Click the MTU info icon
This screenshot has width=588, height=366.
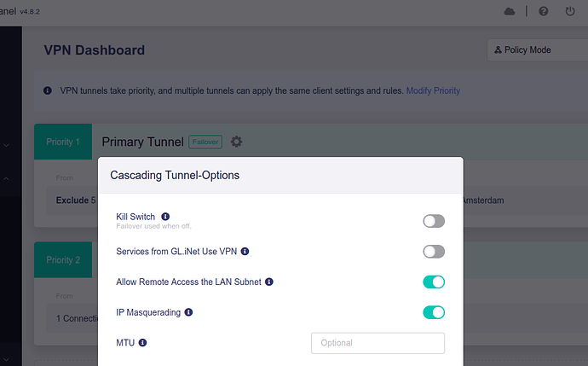[x=142, y=343]
